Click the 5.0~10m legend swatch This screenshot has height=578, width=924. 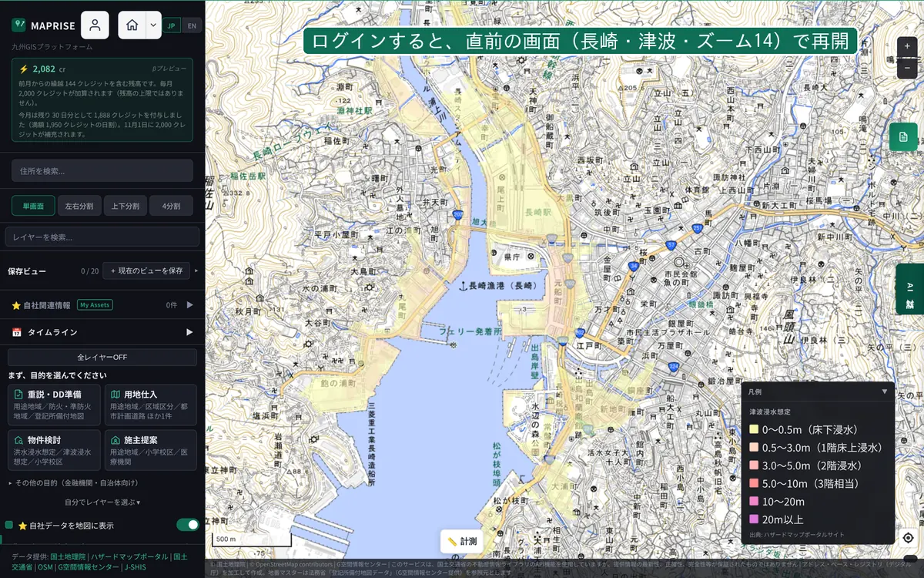click(754, 483)
